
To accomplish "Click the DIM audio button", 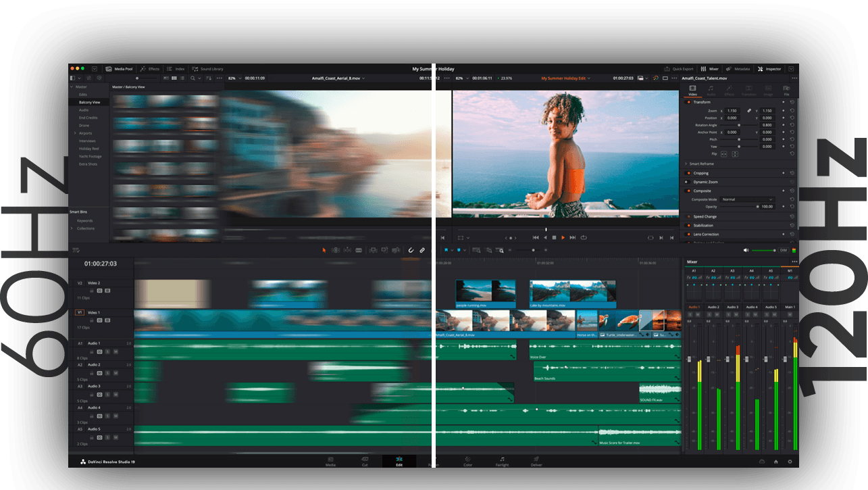I will click(x=784, y=250).
